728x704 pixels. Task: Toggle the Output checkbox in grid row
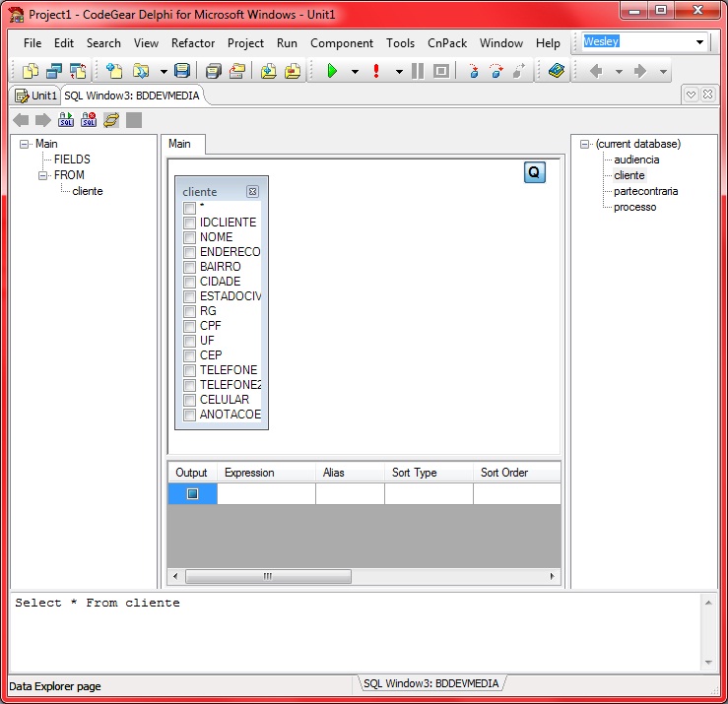[192, 494]
